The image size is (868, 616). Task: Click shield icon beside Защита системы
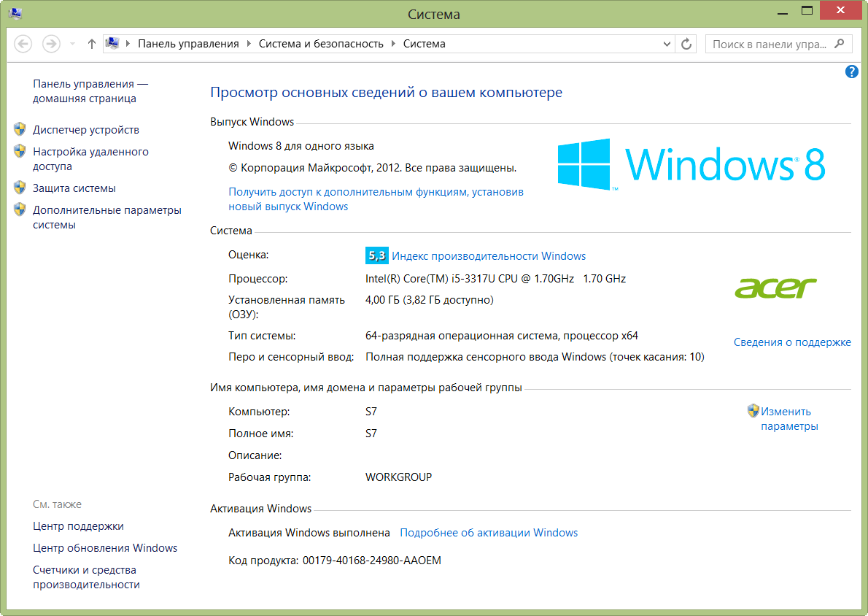[x=20, y=188]
